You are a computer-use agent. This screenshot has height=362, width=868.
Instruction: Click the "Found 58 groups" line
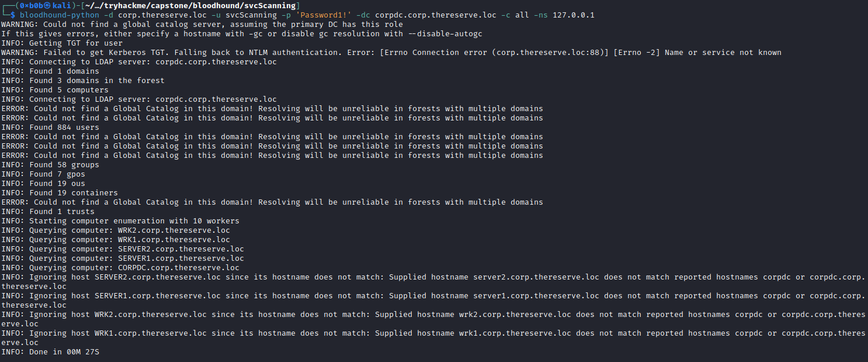tap(50, 165)
